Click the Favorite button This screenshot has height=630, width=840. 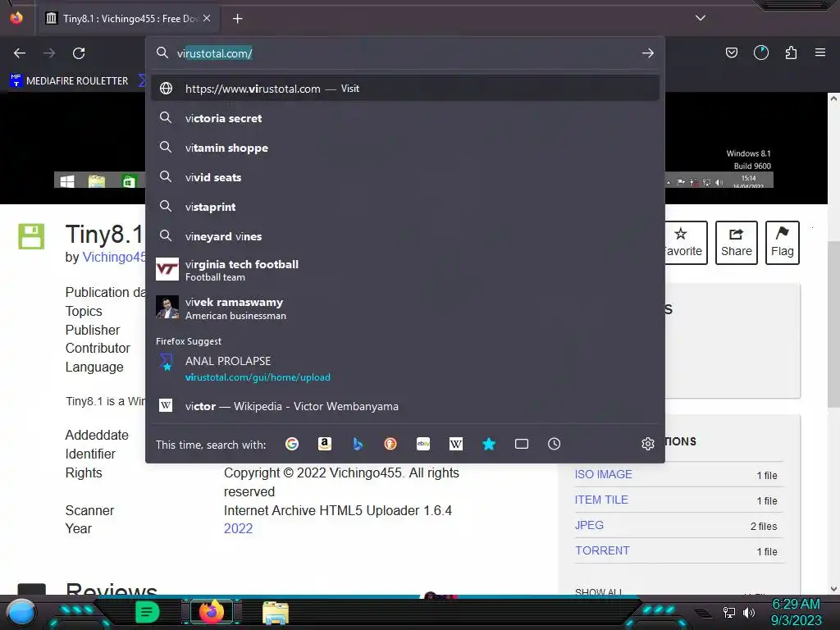pos(687,243)
